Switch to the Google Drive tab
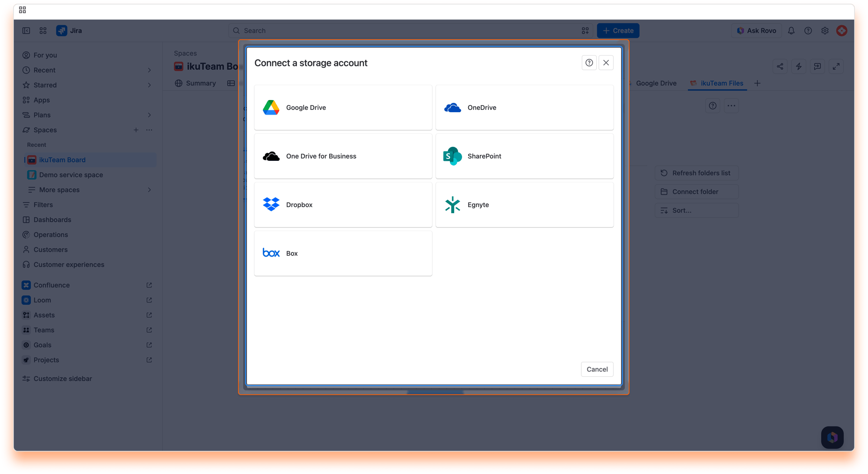 tap(656, 83)
